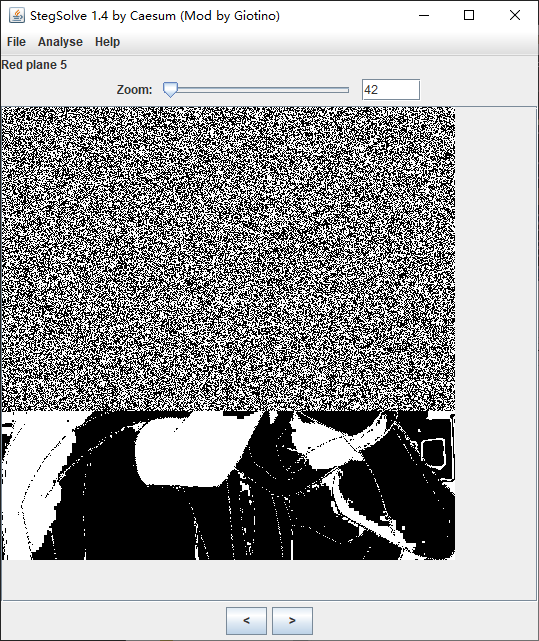Image resolution: width=539 pixels, height=641 pixels.
Task: Click the StegSolve Java app icon
Action: tap(17, 16)
